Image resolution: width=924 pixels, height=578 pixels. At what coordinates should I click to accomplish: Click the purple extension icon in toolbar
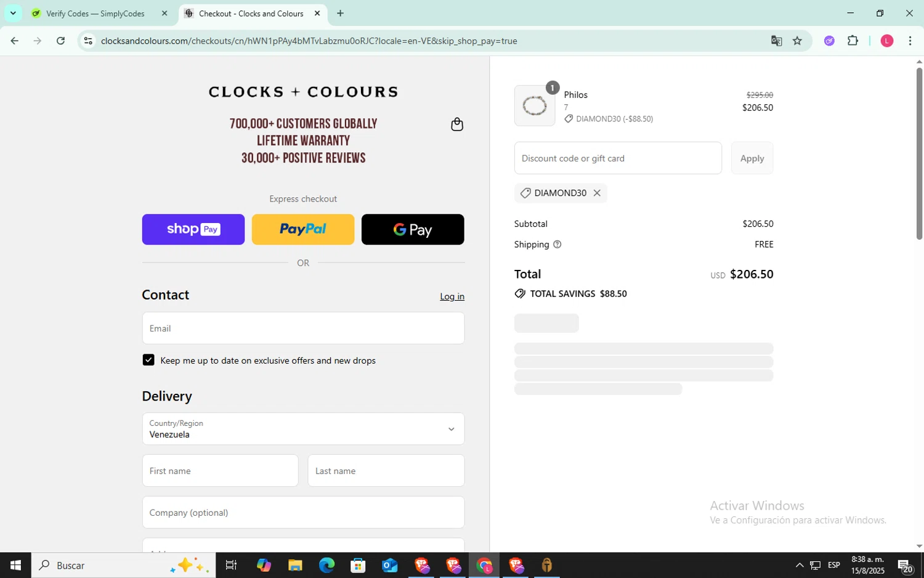(x=829, y=41)
